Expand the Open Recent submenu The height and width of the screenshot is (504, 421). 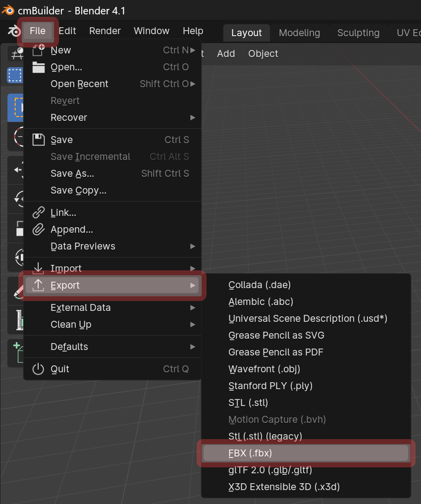pos(113,84)
